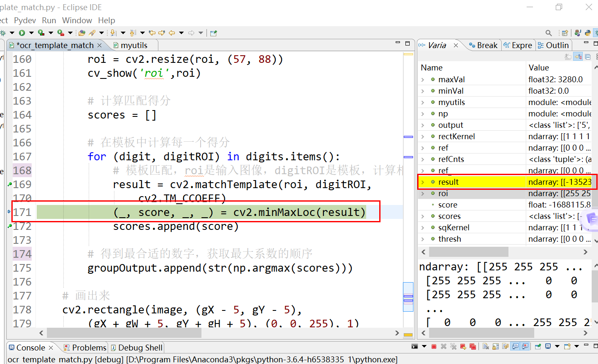Remove the terminated launch with gray X icon
Image resolution: width=598 pixels, height=364 pixels.
tap(443, 347)
